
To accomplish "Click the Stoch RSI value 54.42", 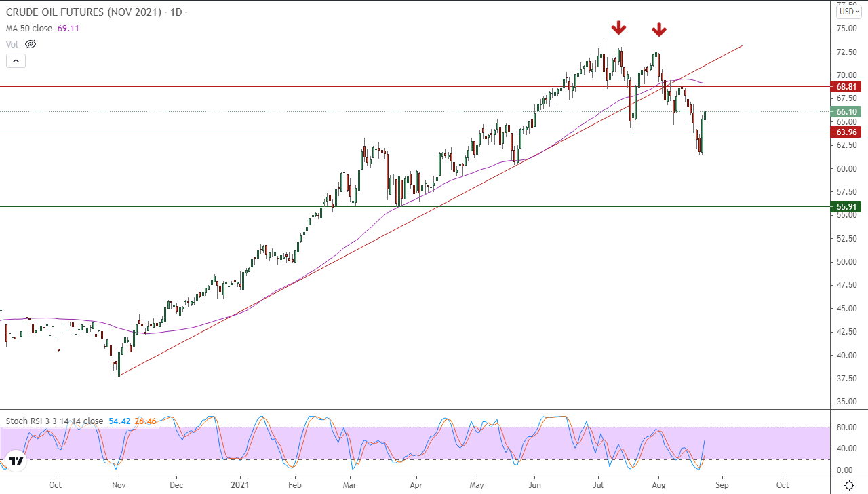I will [119, 421].
